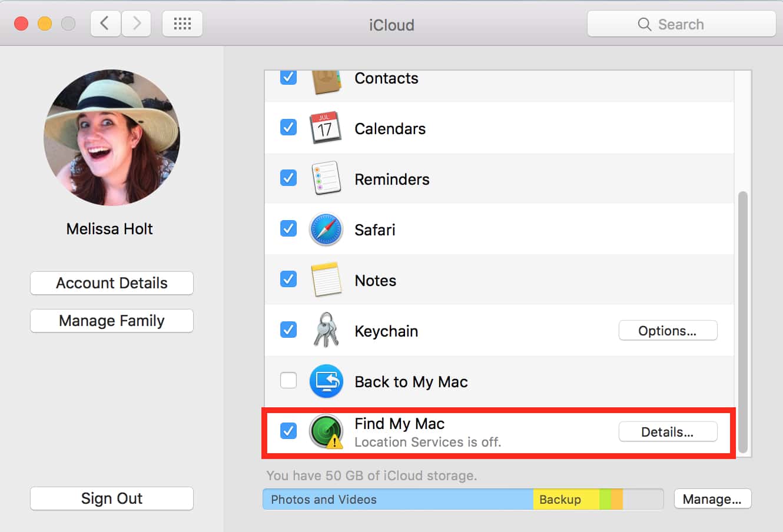Focus the Search field
Viewport: 783px width, 532px height.
681,24
